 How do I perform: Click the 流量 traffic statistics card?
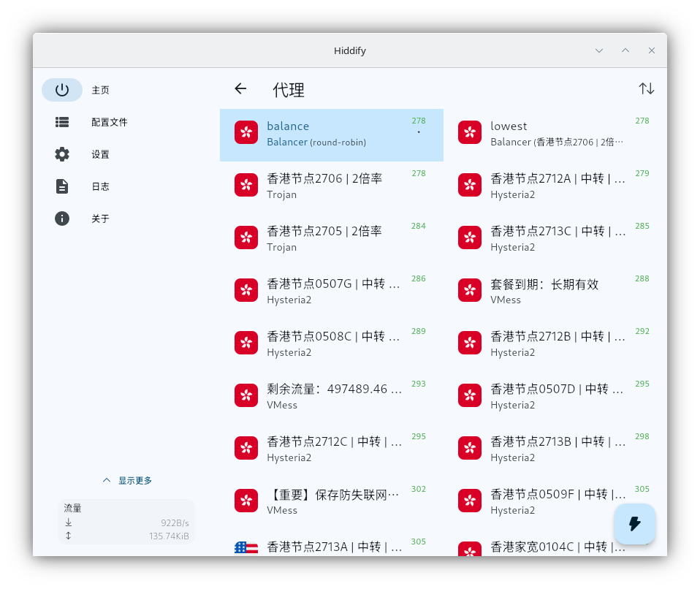click(126, 522)
